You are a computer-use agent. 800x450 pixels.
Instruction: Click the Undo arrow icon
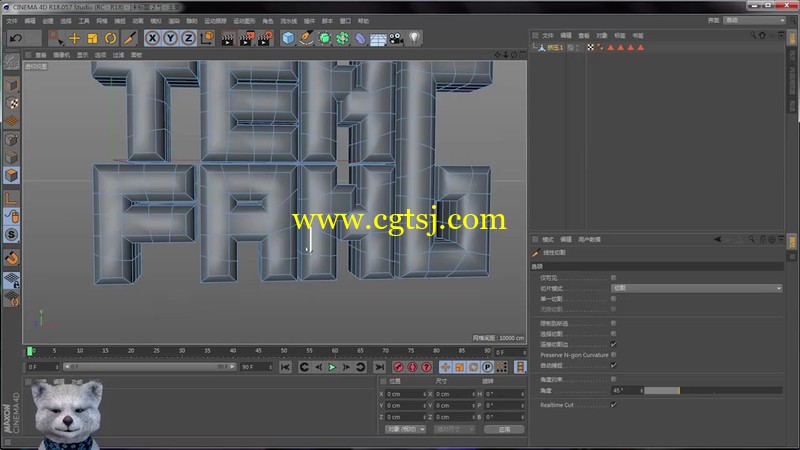(x=16, y=38)
